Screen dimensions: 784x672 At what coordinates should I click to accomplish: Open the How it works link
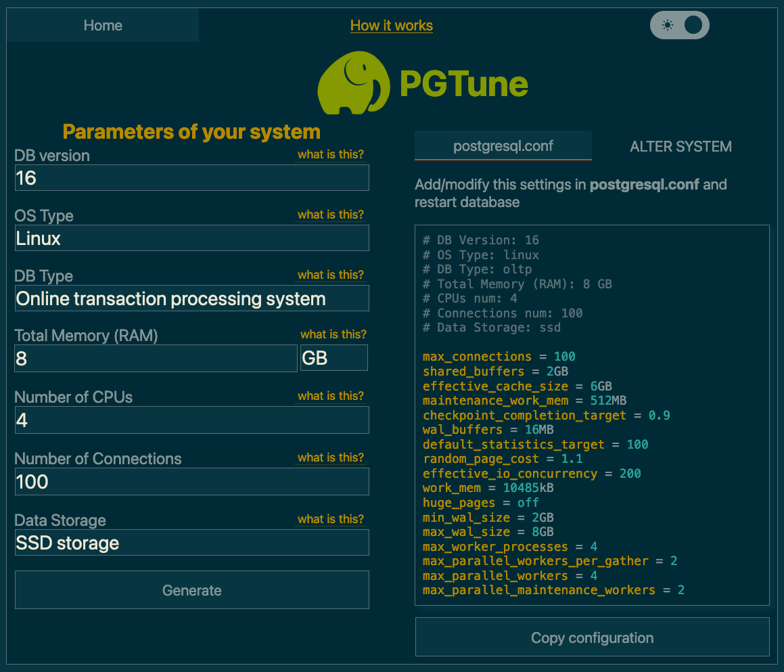click(x=391, y=26)
